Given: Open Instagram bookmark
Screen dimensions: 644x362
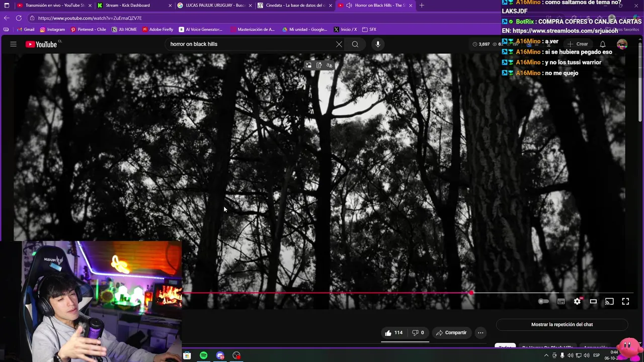Looking at the screenshot, I should click(52, 30).
